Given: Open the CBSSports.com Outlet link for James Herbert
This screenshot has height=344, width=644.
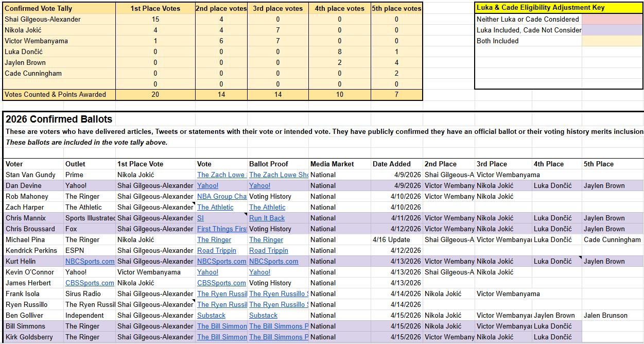Looking at the screenshot, I should click(x=90, y=283).
